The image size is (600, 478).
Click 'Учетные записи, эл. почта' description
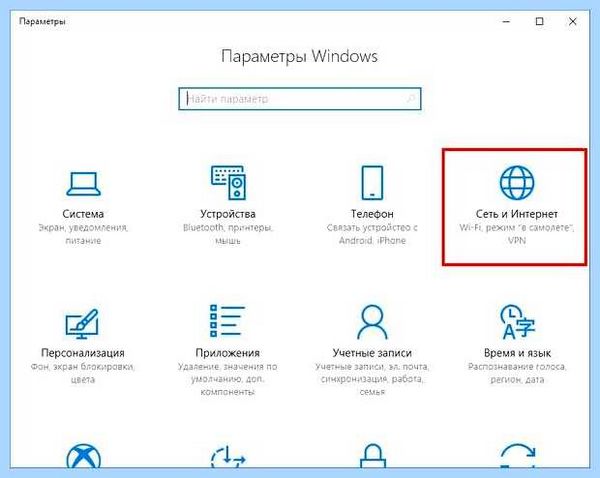point(372,379)
